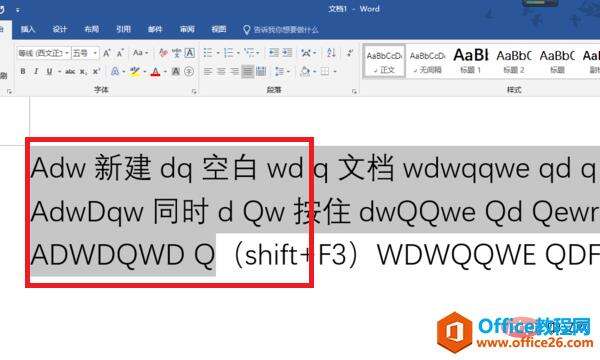Toggle bold formatting
600x360 pixels.
pos(23,71)
